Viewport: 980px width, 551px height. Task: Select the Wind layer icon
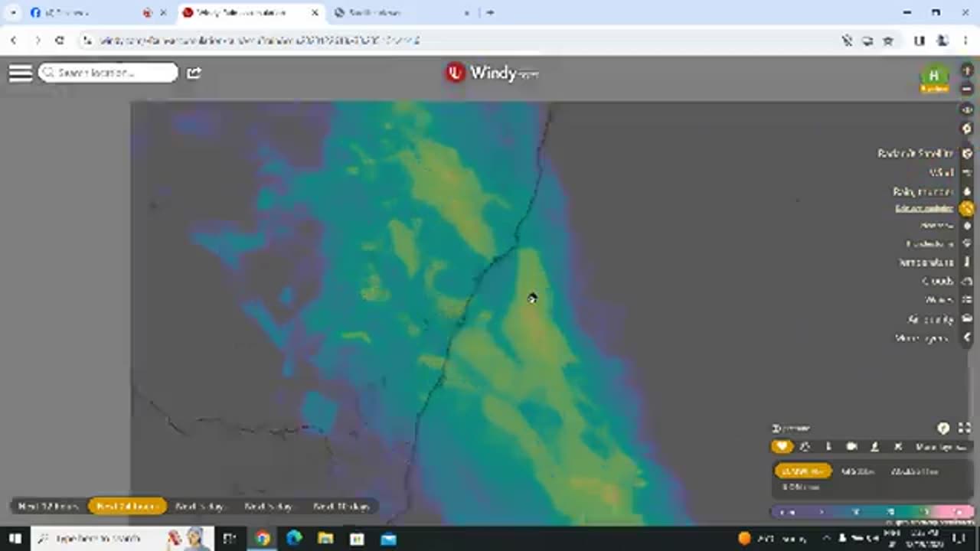coord(966,173)
